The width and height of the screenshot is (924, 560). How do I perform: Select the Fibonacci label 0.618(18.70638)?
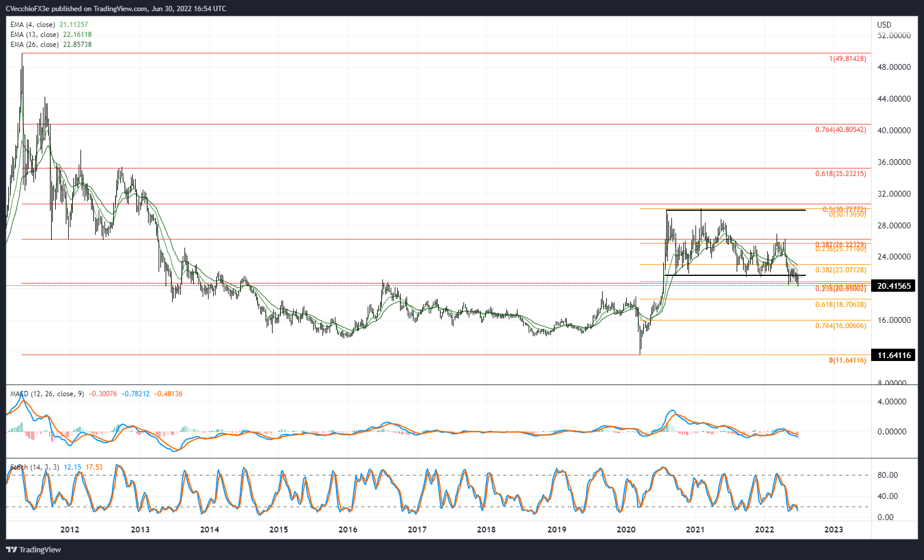(840, 305)
